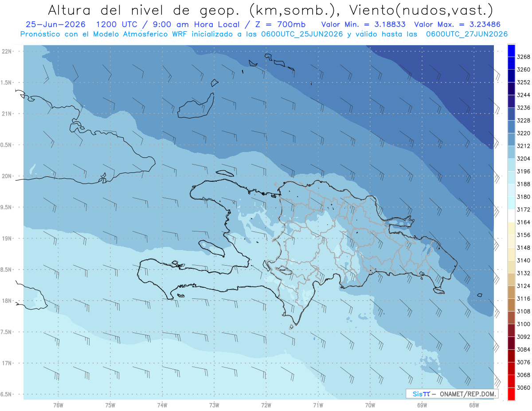Click 'Valor Max. = 3.23486' text
The width and height of the screenshot is (532, 411).
[458, 24]
